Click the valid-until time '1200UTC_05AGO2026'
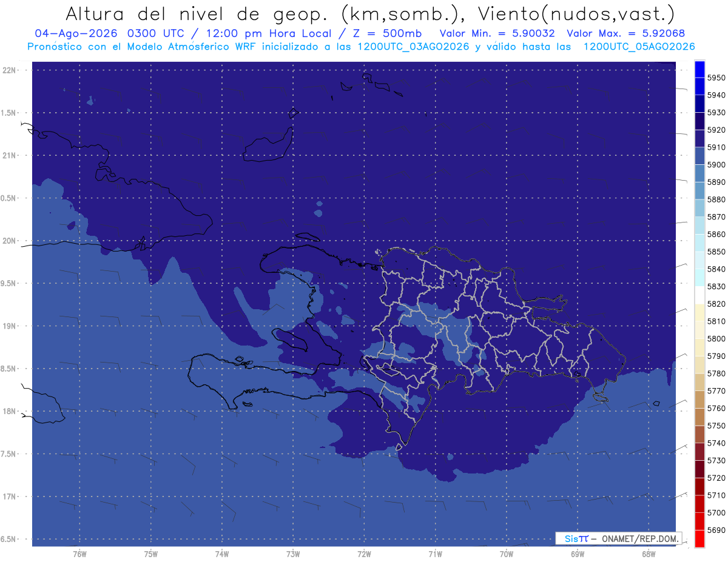The width and height of the screenshot is (728, 562). point(639,47)
